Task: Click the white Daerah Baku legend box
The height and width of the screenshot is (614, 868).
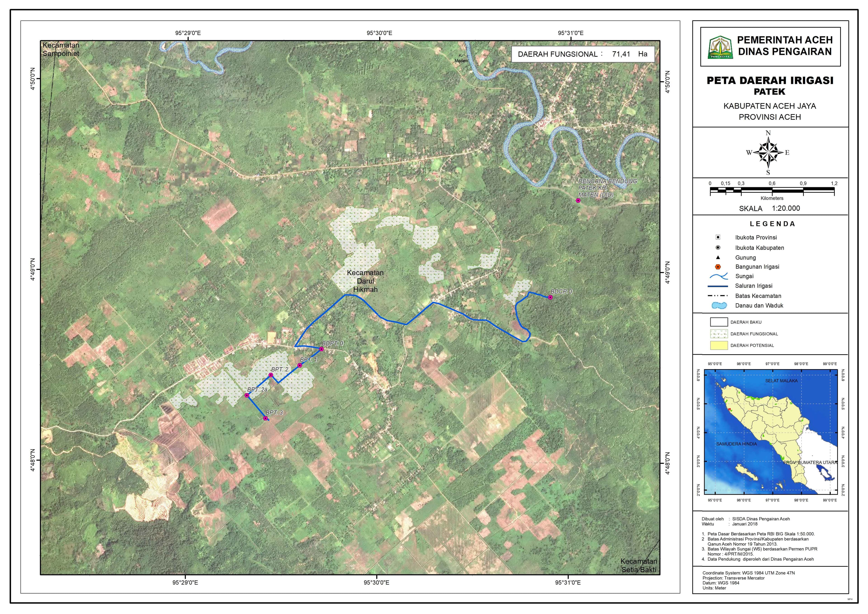Action: (x=719, y=322)
